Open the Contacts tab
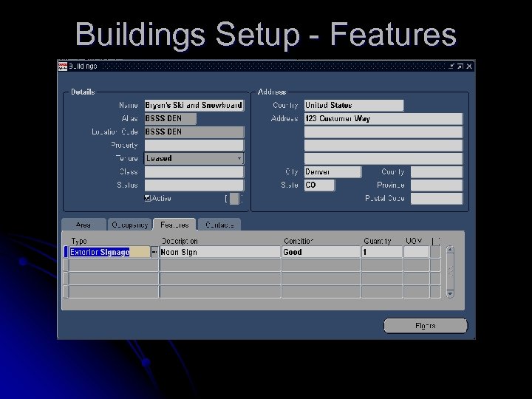This screenshot has height=399, width=532. coord(219,225)
